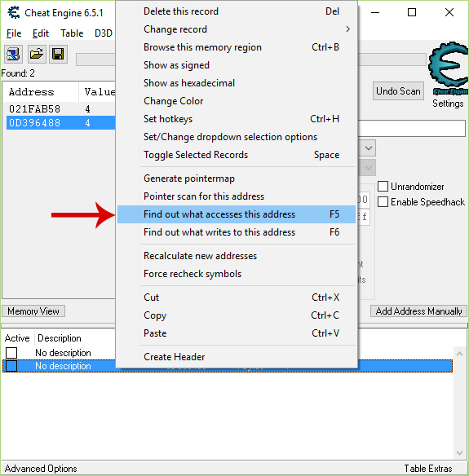
Task: Click the scan value input field
Action: pyautogui.click(x=412, y=128)
